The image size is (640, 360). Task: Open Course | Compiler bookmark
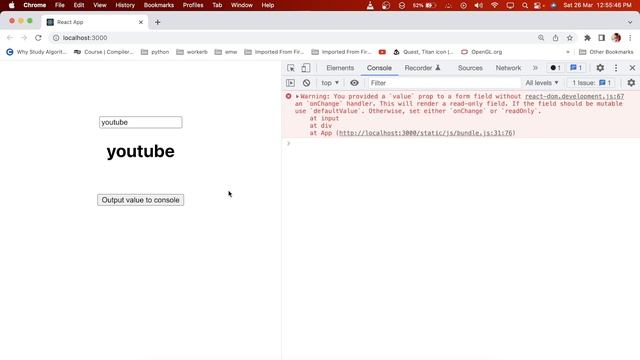(104, 52)
